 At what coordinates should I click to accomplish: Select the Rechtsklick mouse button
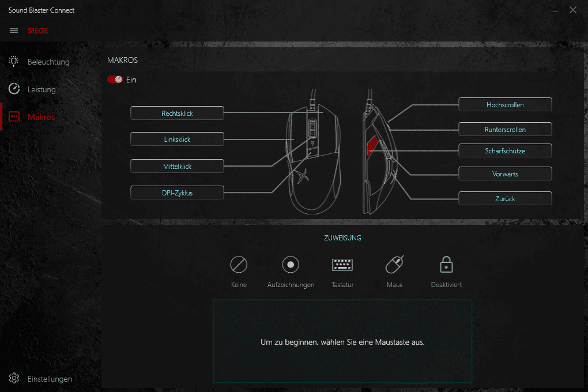coord(177,113)
